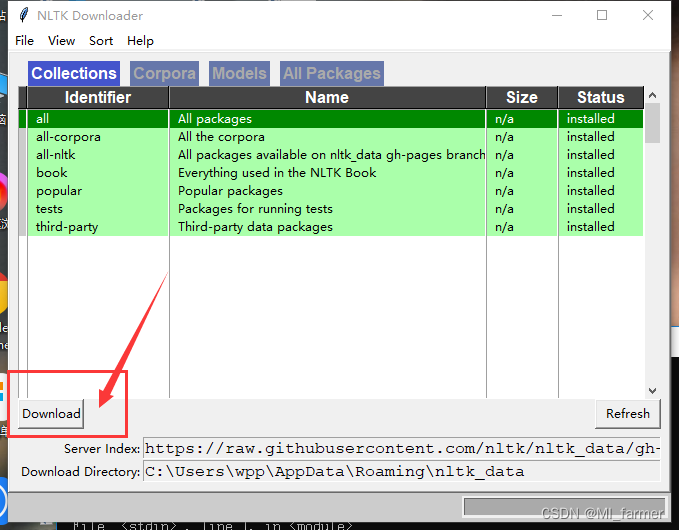Image resolution: width=679 pixels, height=530 pixels.
Task: Select the 'all-nltk' identifier row
Action: pos(98,155)
